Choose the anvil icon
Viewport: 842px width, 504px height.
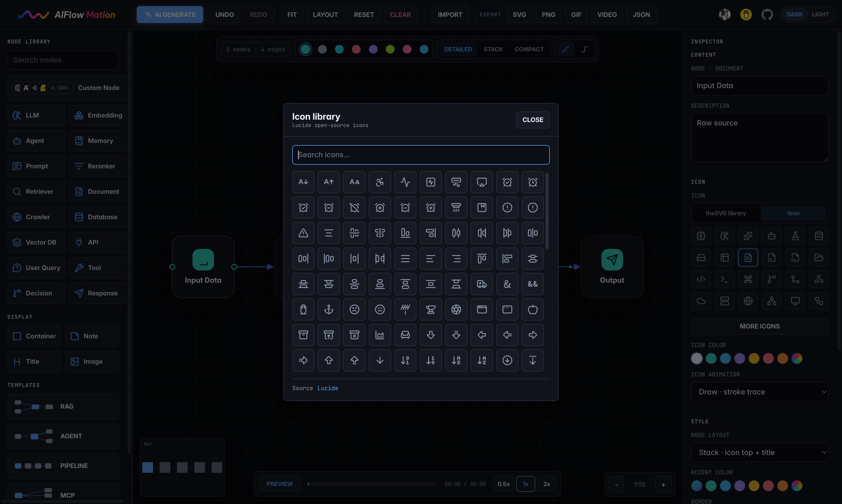pos(431,309)
